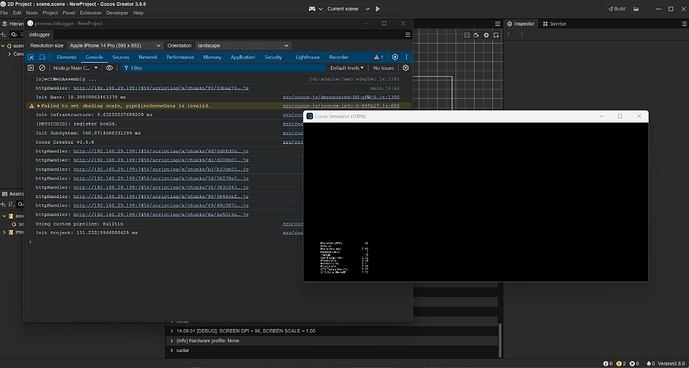Viewport: 689px width, 368px height.
Task: Expand the Default levels dropdown
Action: click(x=347, y=68)
